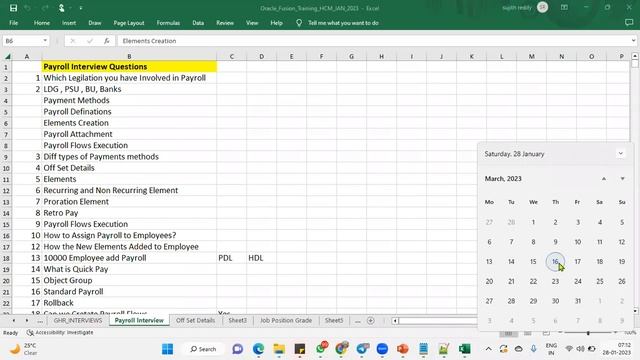Viewport: 640px width, 360px height.
Task: Select cell 'Recurring and Non Recurring Element'
Action: tap(129, 190)
